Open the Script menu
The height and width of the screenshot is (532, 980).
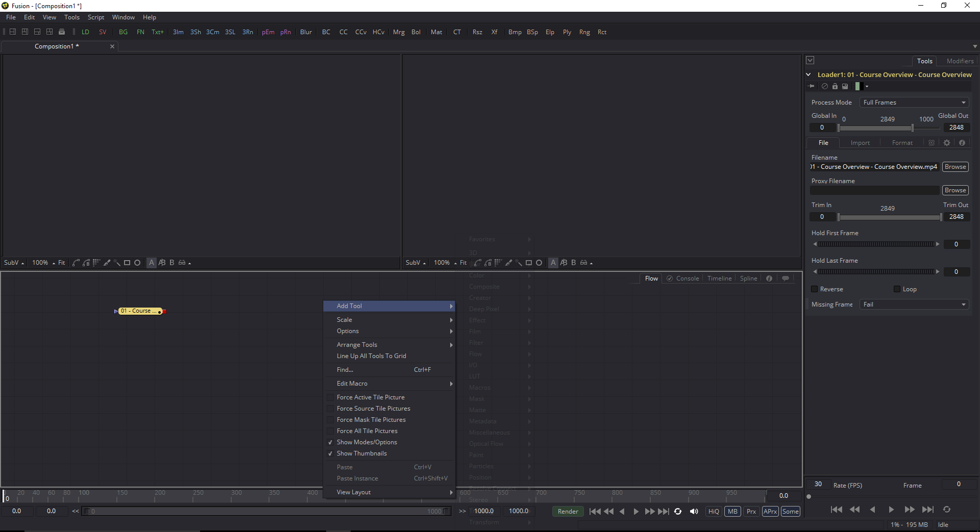[96, 17]
